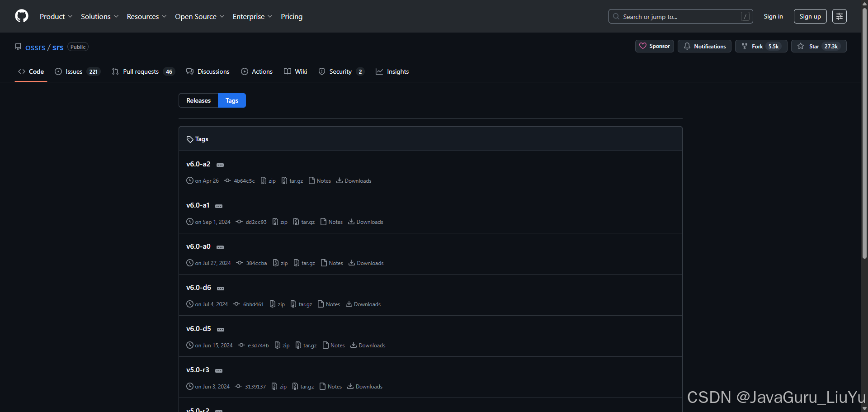Download tar.gz for v6.0-a1

(304, 222)
